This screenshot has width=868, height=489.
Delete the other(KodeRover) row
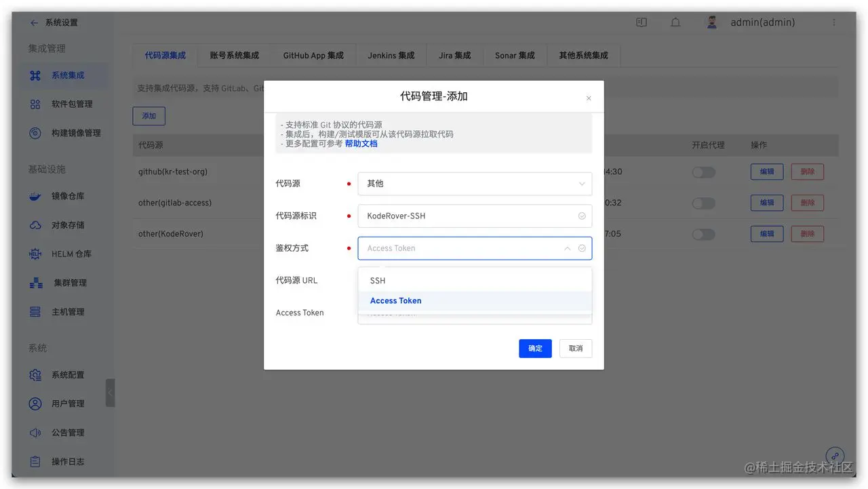(x=808, y=234)
